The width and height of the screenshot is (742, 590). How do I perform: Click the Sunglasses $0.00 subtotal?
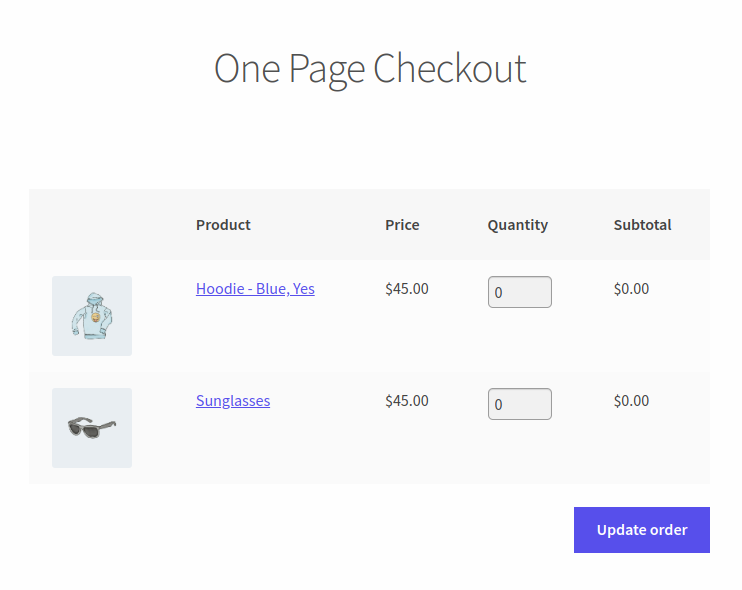pos(631,401)
